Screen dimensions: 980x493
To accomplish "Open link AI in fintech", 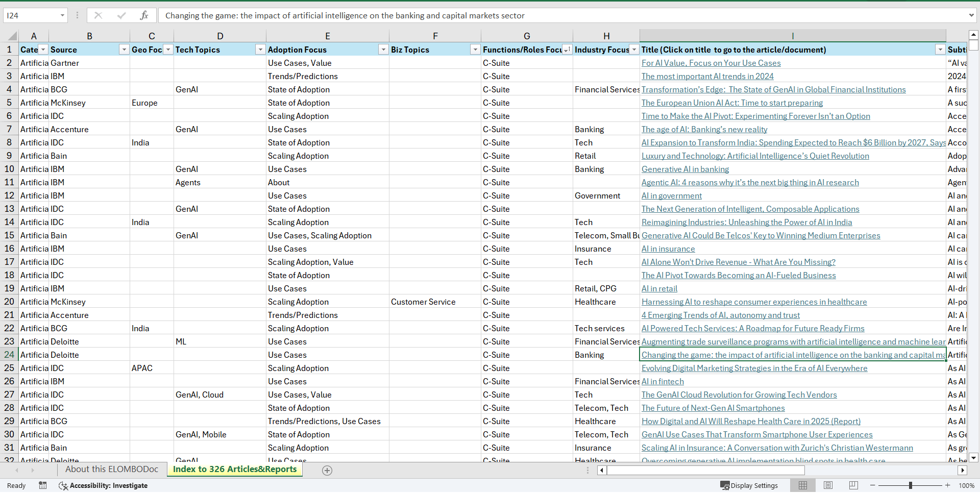I will [663, 382].
